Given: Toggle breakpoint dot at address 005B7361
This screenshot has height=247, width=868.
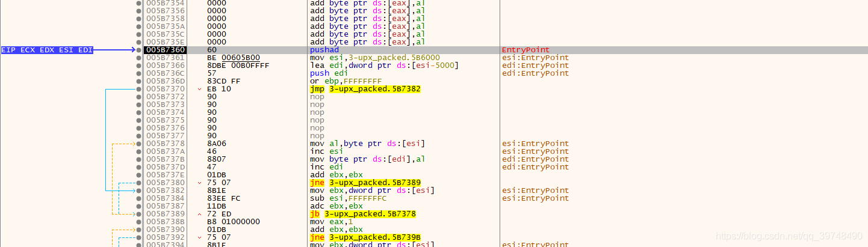Looking at the screenshot, I should (x=140, y=58).
